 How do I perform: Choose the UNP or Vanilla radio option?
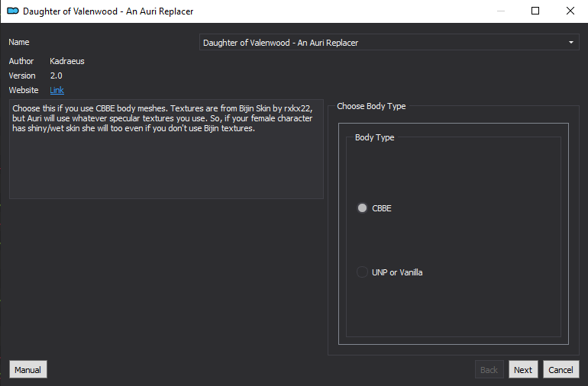click(x=362, y=272)
